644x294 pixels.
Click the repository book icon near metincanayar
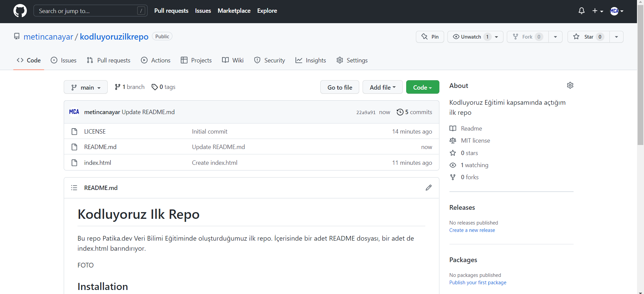coord(17,36)
